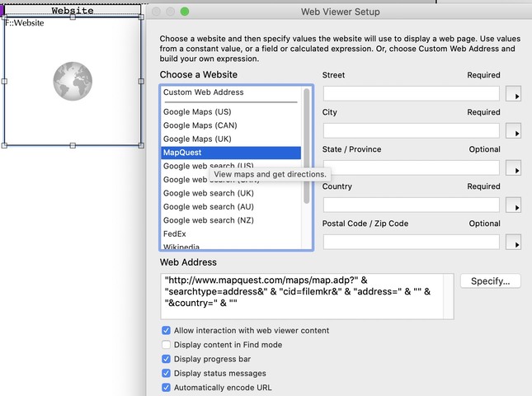Pick FedEx from the website list
532x396 pixels.
(175, 234)
